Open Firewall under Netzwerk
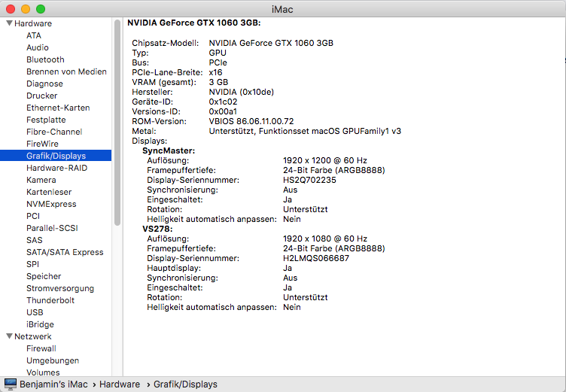Viewport: 566px width, 392px height. (x=41, y=348)
